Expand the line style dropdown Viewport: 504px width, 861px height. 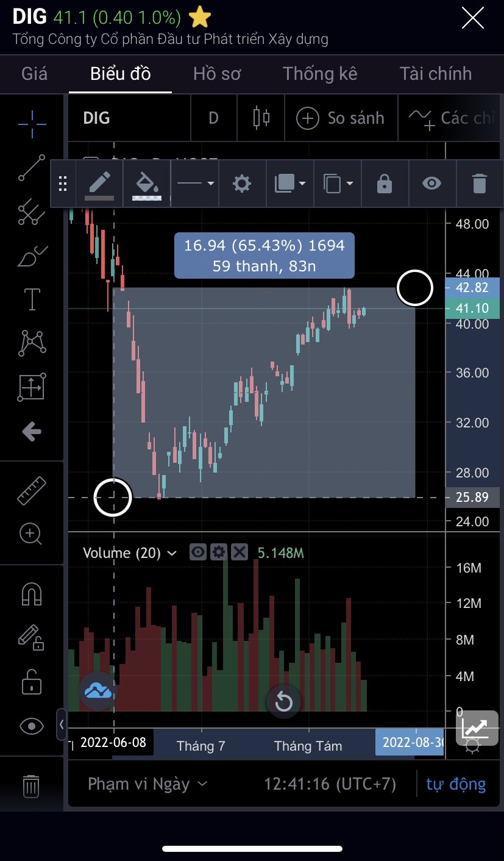[195, 184]
